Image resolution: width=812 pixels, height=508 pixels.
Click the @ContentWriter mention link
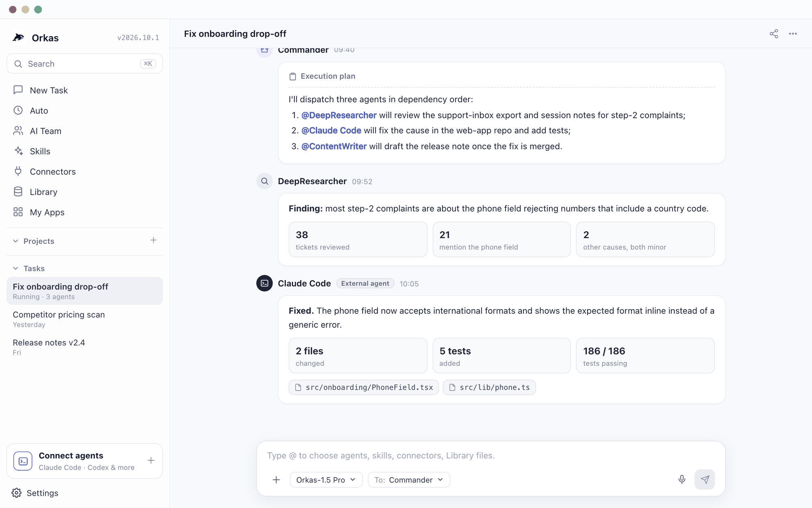[x=334, y=146]
